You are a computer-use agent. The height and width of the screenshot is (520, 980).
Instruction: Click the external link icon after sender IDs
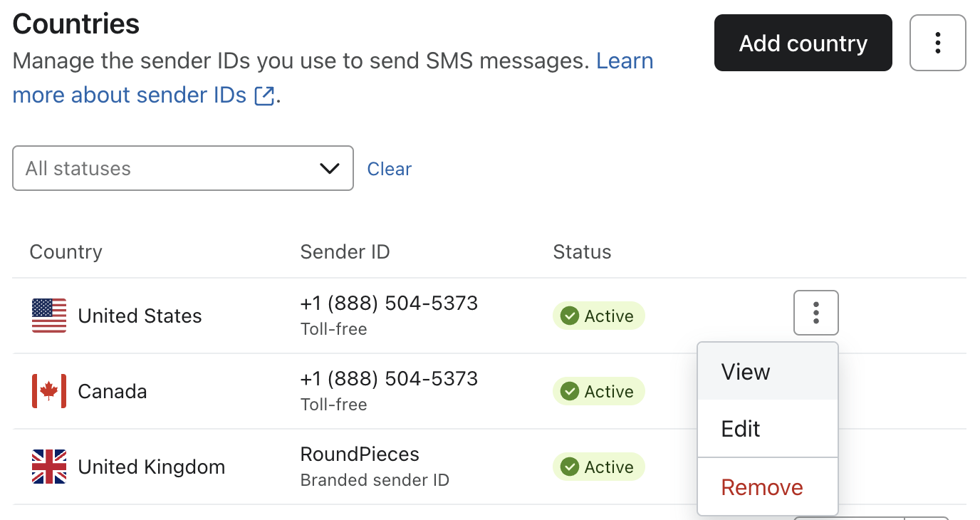point(264,95)
